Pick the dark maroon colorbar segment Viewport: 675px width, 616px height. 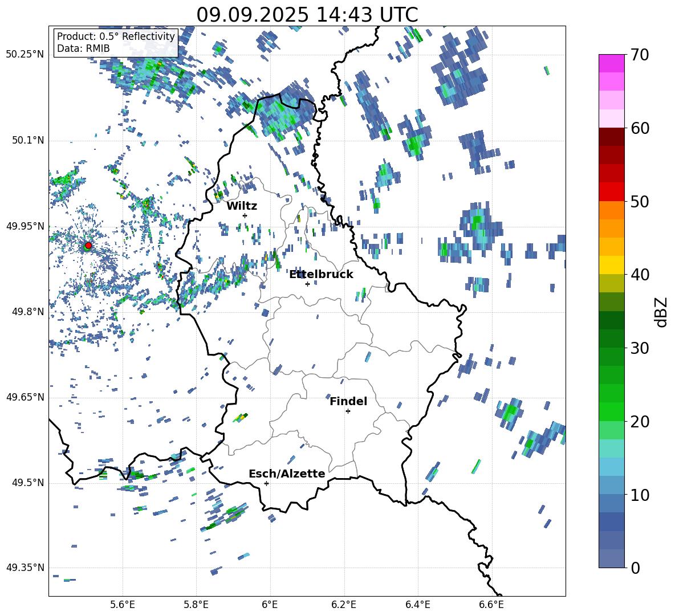click(x=611, y=137)
